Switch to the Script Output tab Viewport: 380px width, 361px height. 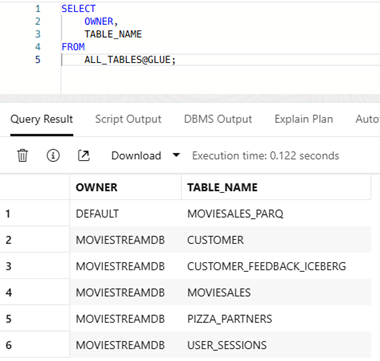click(128, 119)
